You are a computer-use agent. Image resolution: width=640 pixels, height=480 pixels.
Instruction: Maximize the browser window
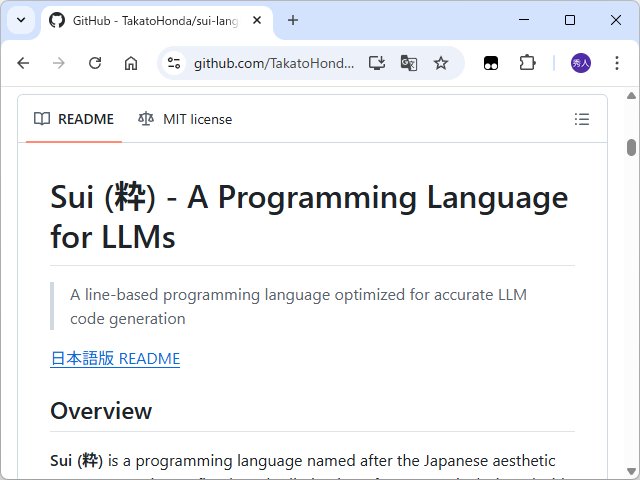pos(570,20)
